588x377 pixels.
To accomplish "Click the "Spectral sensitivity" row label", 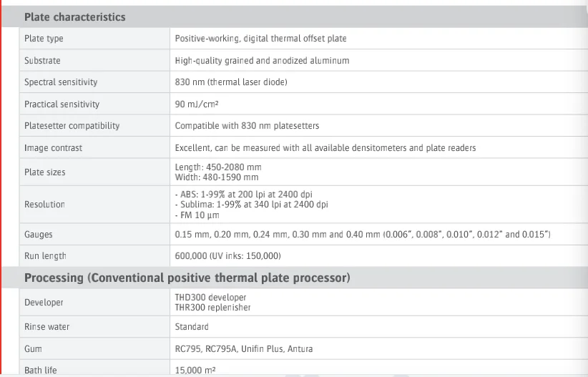I will [x=61, y=82].
